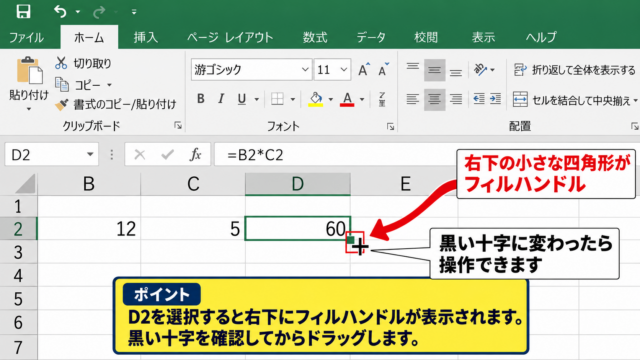640x360 pixels.
Task: Decrease the cell indent
Action: (478, 99)
